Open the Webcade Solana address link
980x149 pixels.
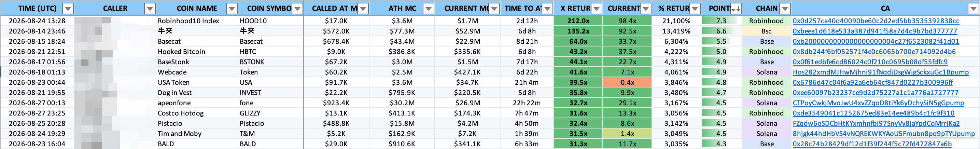click(880, 72)
